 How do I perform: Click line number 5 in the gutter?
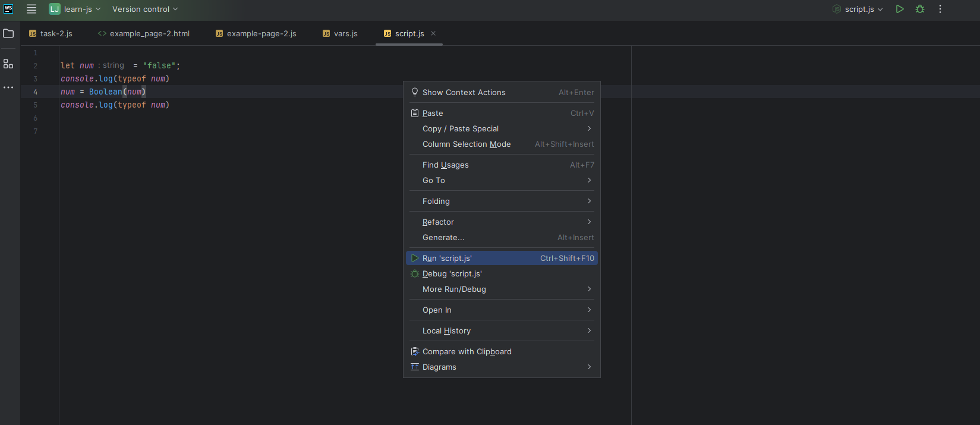(x=35, y=105)
